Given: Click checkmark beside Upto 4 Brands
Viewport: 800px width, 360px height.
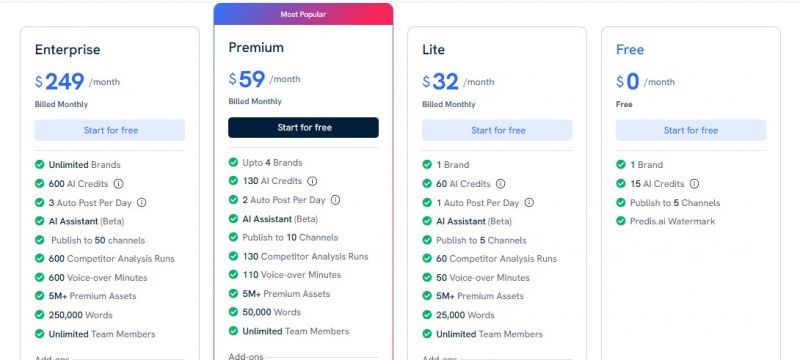Looking at the screenshot, I should point(233,162).
